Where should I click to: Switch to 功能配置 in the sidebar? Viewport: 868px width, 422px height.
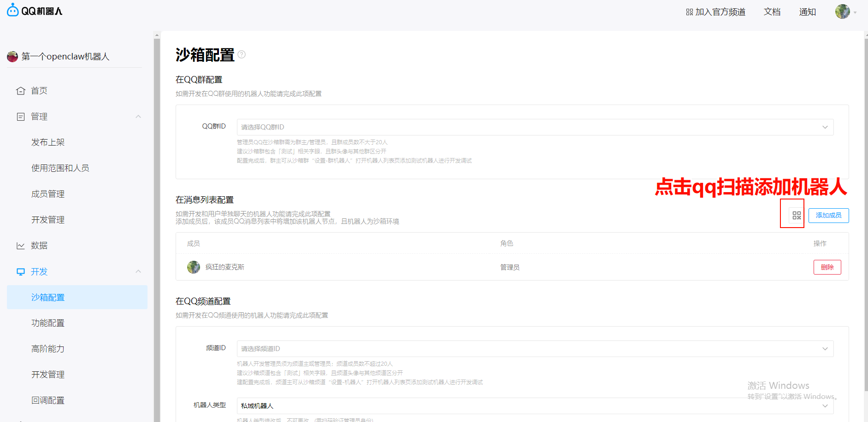tap(47, 322)
